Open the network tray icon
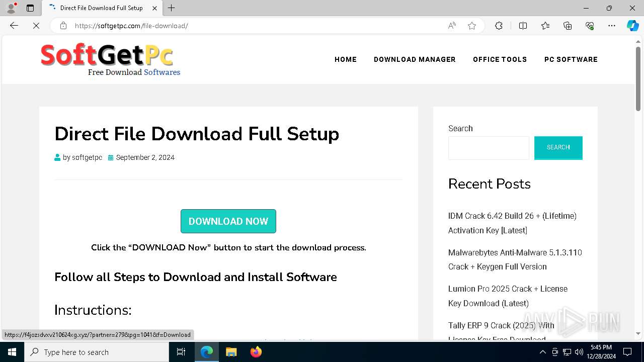644x362 pixels. pyautogui.click(x=567, y=352)
